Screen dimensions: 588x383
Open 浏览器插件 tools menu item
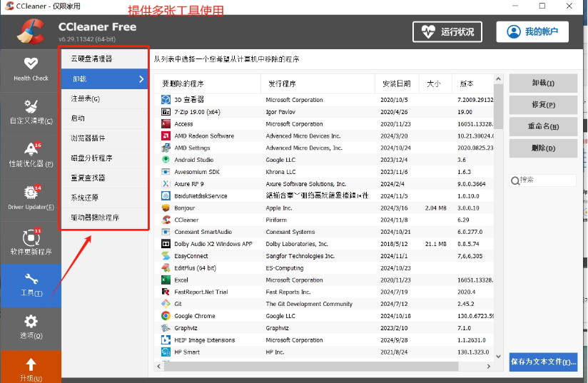(88, 138)
